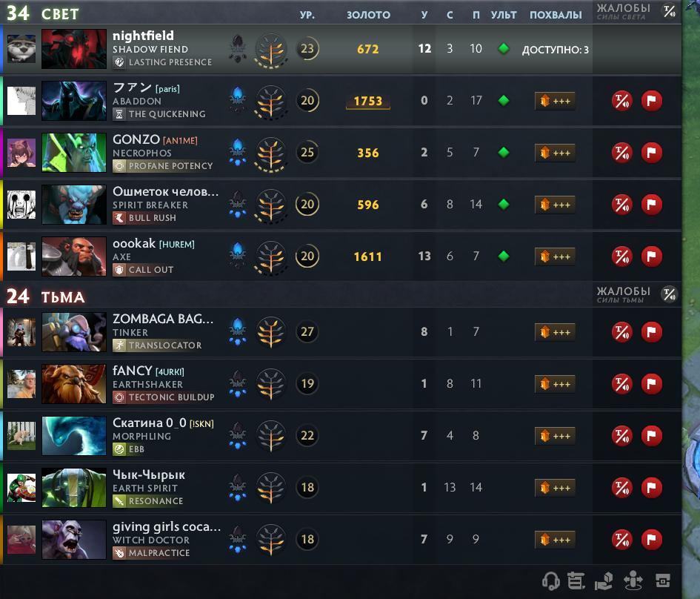Open the list-with-marker icon in bottom bar

pos(576,580)
